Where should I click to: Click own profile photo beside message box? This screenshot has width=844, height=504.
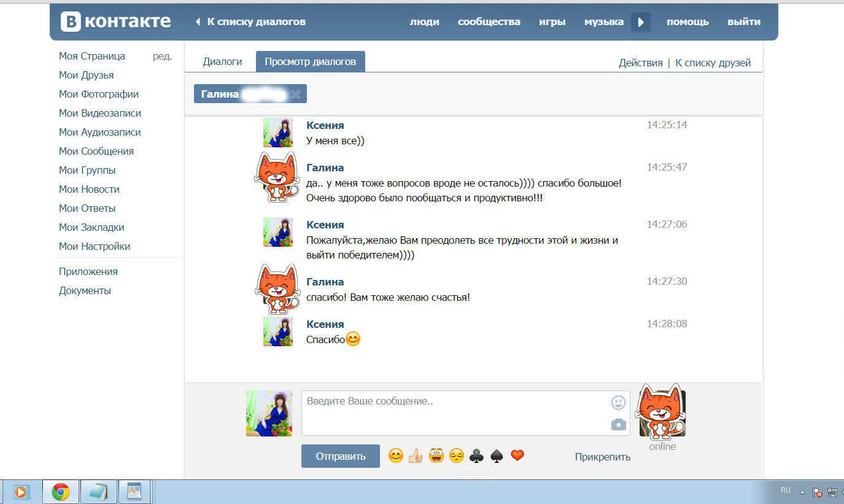[x=269, y=413]
